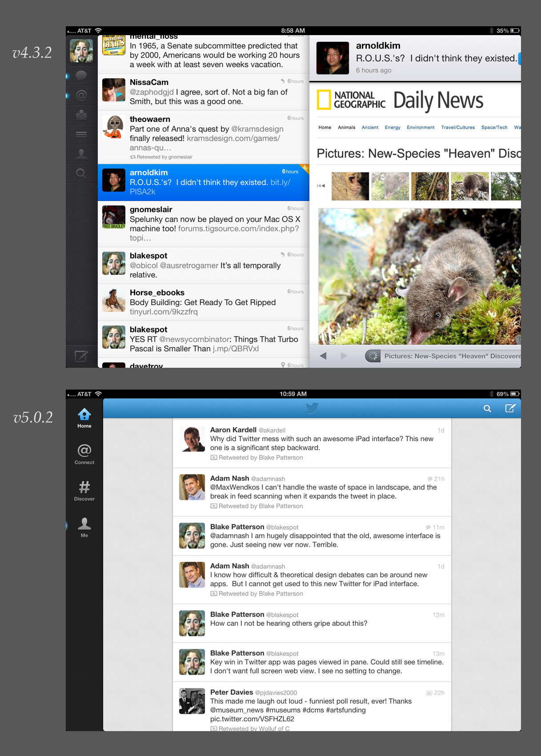Click the @zaphodgjd mention in NissaCam's tweet

pyautogui.click(x=152, y=92)
